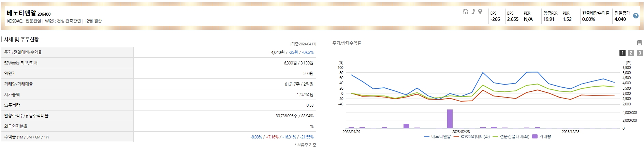Image resolution: width=644 pixels, height=148 pixels.
Task: Toggle 거래량 legend series
Action: [x=542, y=136]
